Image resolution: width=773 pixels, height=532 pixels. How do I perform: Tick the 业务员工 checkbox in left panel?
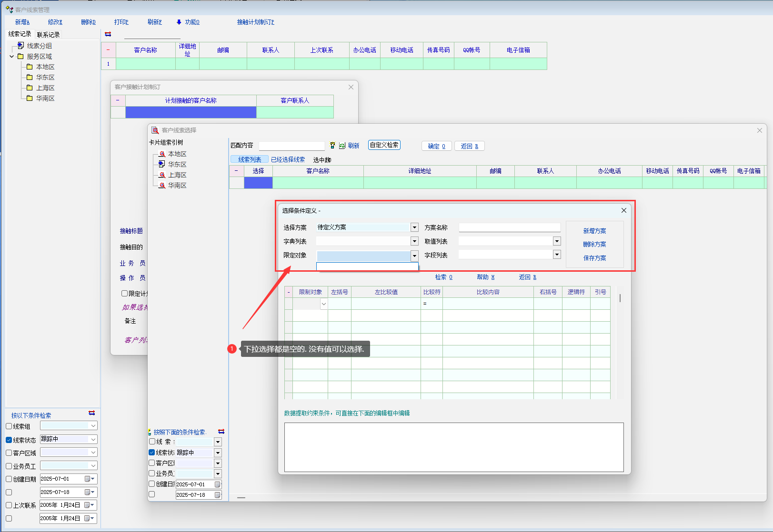tap(9, 466)
